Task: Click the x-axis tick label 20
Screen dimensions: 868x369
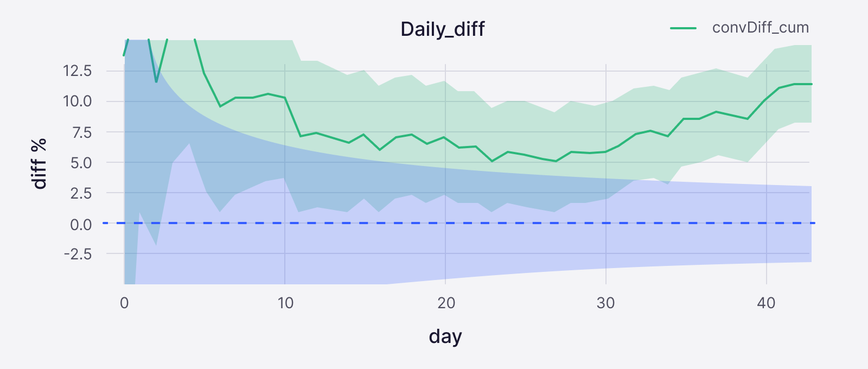Action: coord(446,303)
